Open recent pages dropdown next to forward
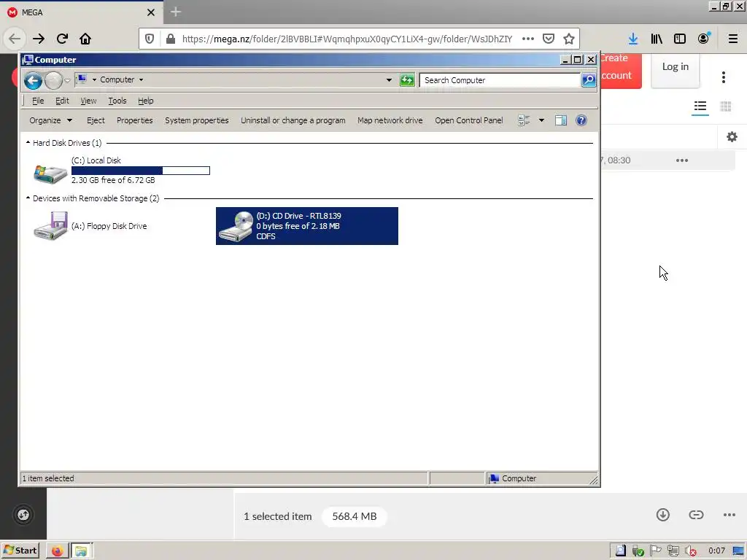The width and height of the screenshot is (747, 560). [x=68, y=80]
